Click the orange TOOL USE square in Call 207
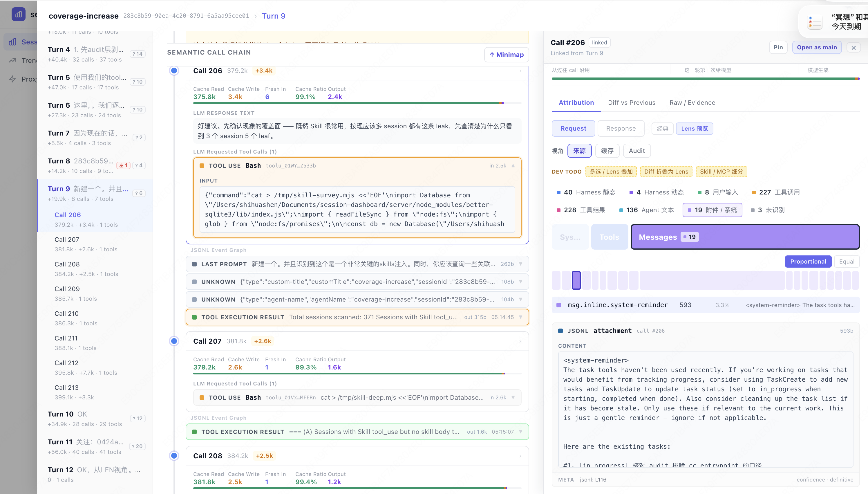 point(202,398)
